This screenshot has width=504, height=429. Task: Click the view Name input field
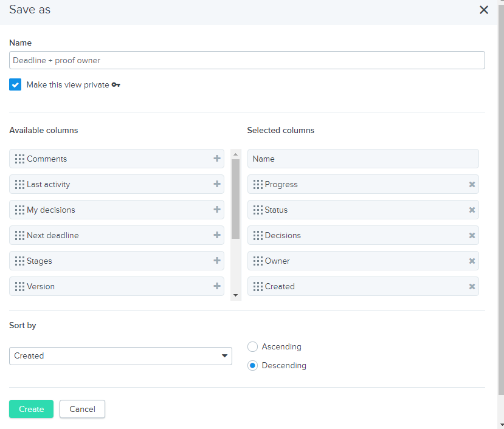(247, 60)
